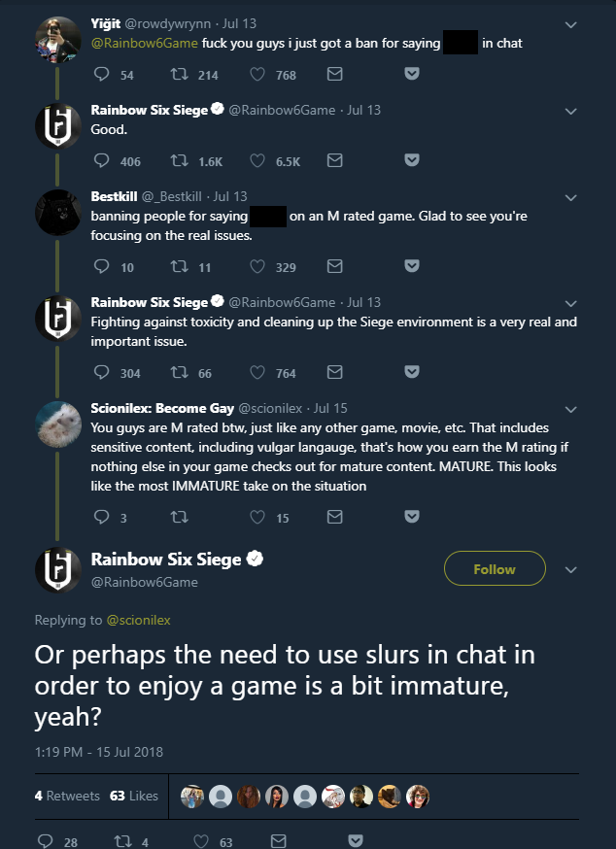616x849 pixels.
Task: Save the 'Good.' tweet with Pocket icon
Action: [x=412, y=161]
